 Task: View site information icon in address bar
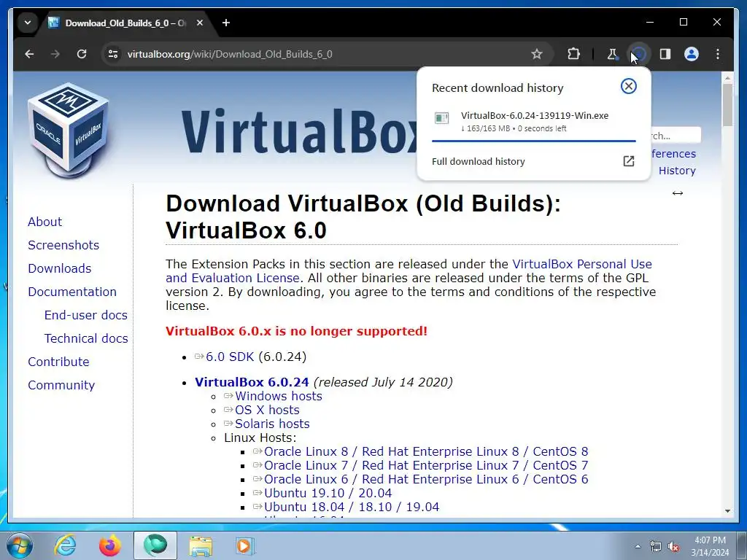pos(113,54)
